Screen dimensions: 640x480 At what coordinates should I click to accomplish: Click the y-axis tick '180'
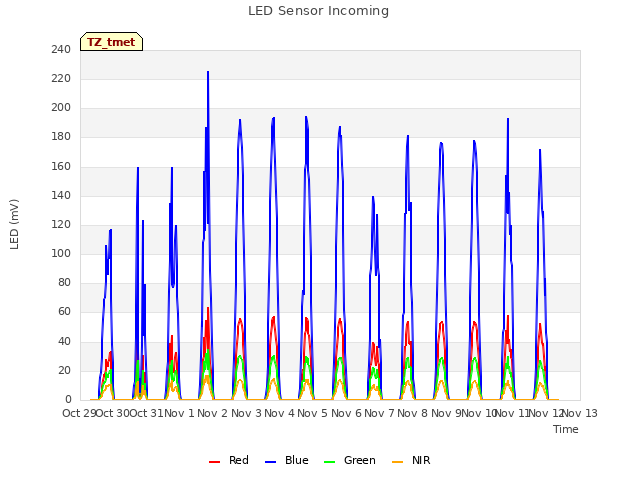click(61, 137)
